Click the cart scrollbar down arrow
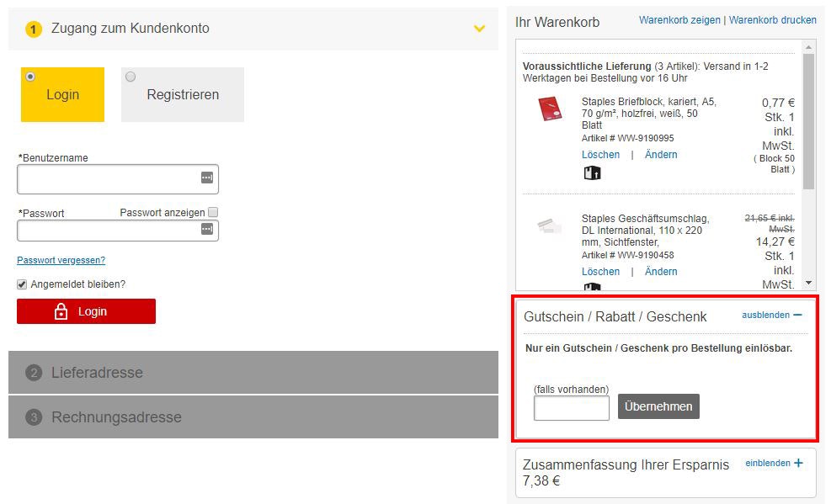This screenshot has height=504, width=831. point(809,283)
